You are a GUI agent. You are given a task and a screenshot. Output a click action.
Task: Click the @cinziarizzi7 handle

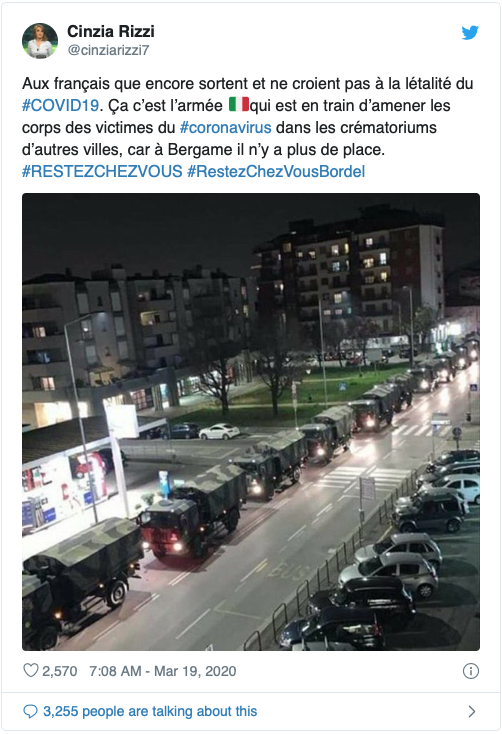coord(108,50)
